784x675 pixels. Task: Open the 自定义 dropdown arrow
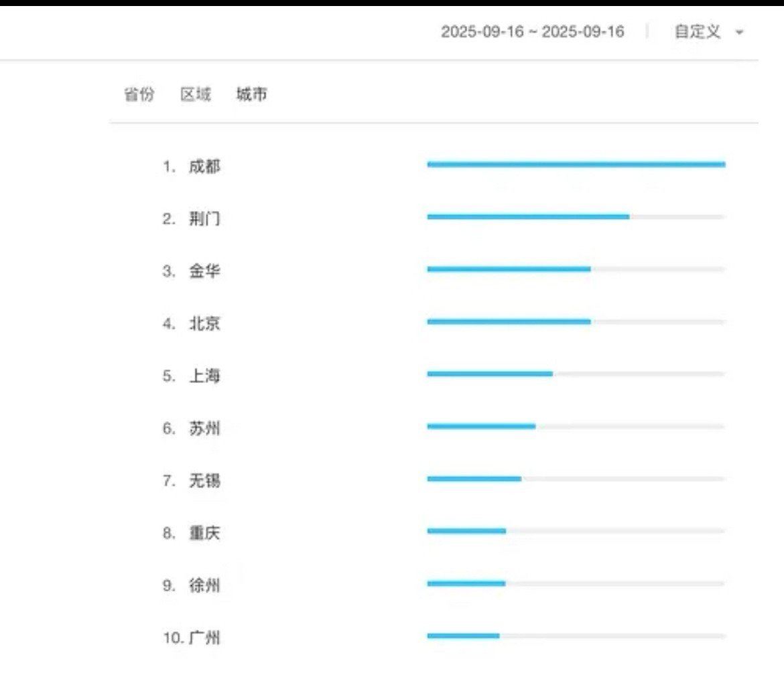[739, 32]
